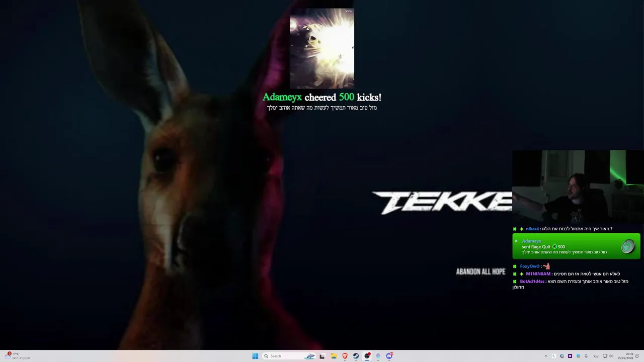Click the green tray icon next to the chevron
This screenshot has height=362, width=644.
click(x=554, y=356)
